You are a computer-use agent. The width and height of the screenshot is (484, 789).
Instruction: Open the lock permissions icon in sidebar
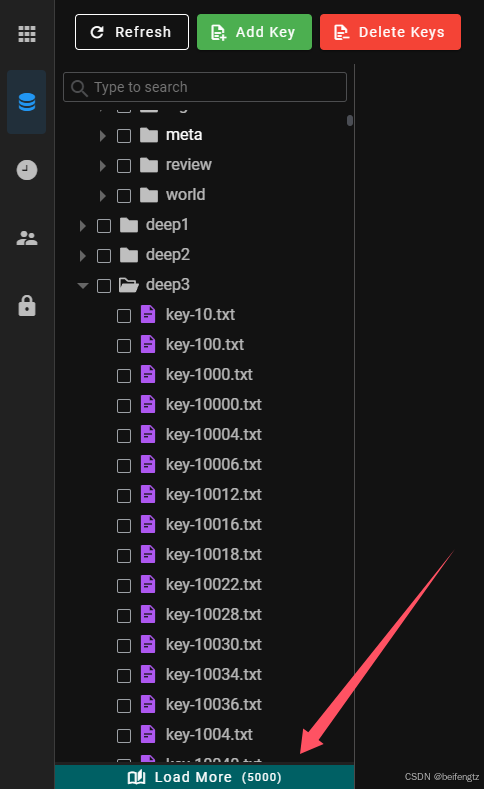click(x=27, y=306)
